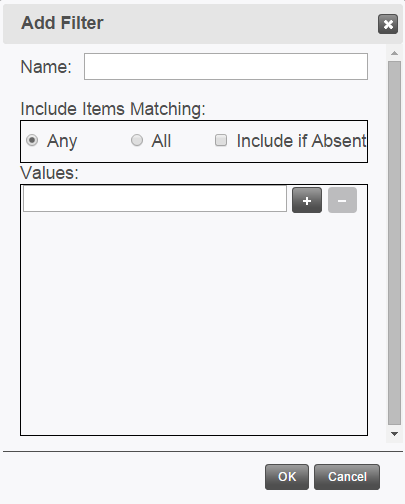Focus the Values text input box
Image resolution: width=405 pixels, height=504 pixels.
pos(155,199)
